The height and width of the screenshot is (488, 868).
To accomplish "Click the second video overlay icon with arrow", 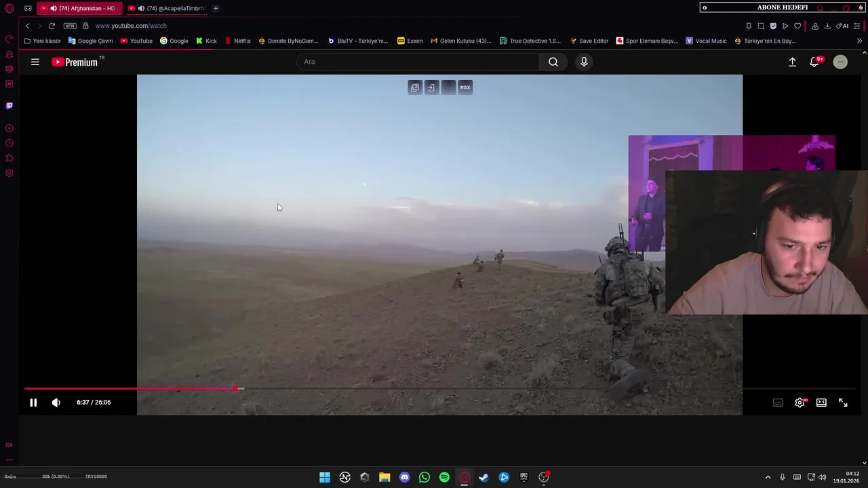I will coord(431,87).
